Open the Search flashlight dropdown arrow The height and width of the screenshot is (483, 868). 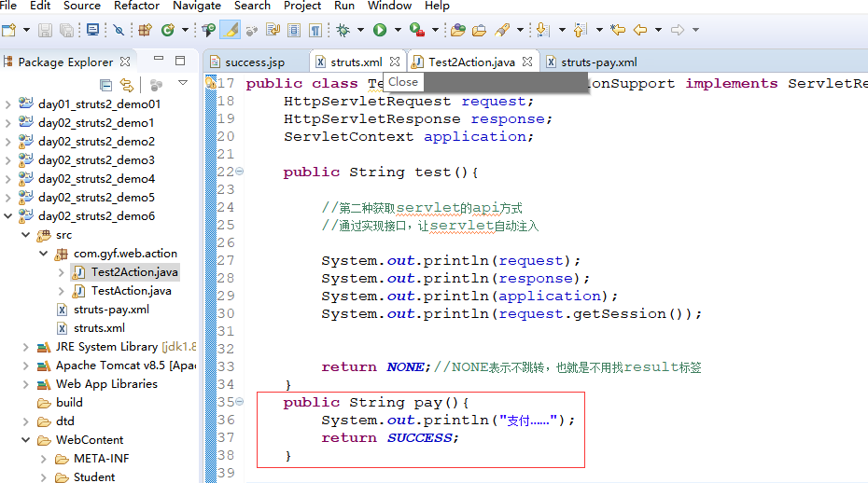click(x=520, y=30)
